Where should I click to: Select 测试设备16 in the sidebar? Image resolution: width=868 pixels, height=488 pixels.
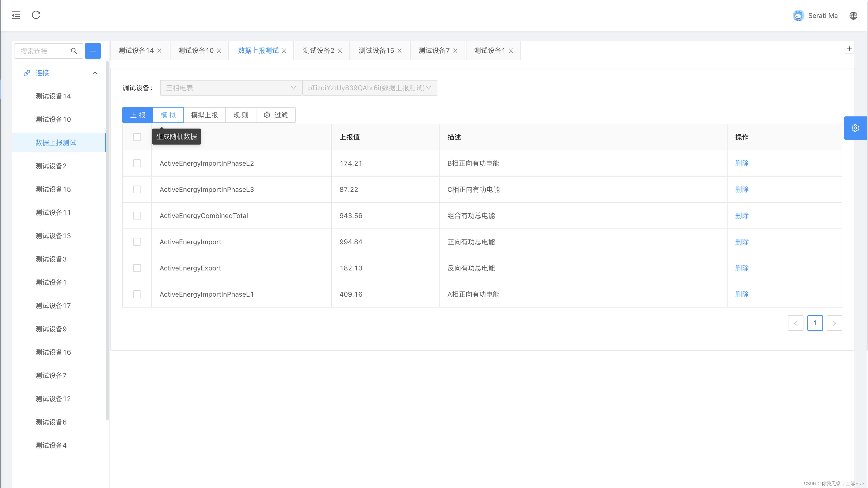click(59, 352)
